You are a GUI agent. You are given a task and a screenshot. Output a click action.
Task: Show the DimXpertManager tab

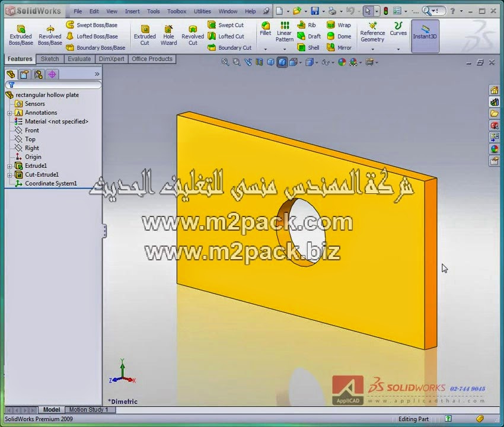click(52, 74)
